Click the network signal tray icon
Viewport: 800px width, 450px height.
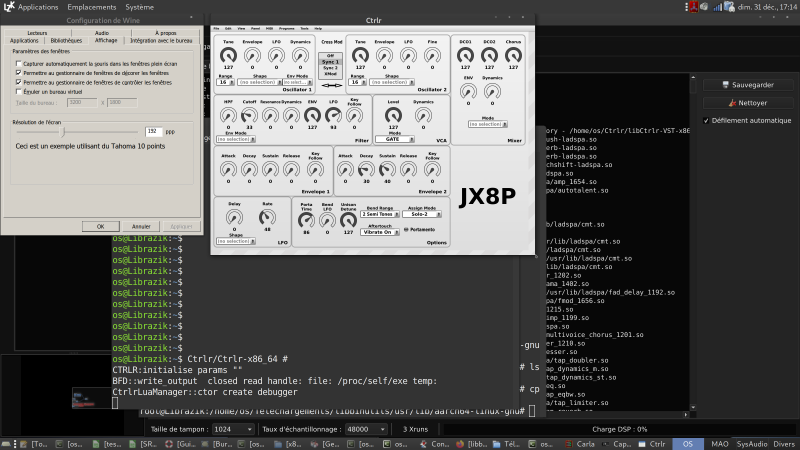coord(717,7)
